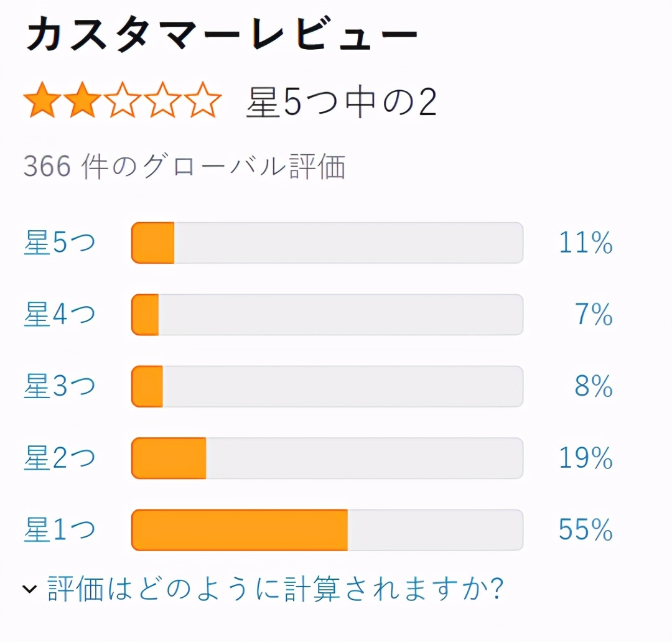Filter reviews by 星4つ label
The image size is (672, 642).
point(60,314)
